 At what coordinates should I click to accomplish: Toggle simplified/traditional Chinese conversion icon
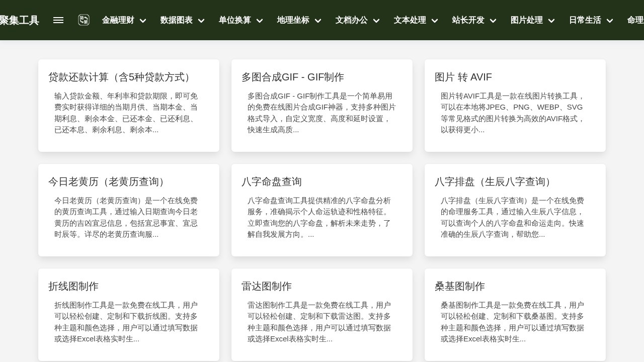[x=84, y=20]
